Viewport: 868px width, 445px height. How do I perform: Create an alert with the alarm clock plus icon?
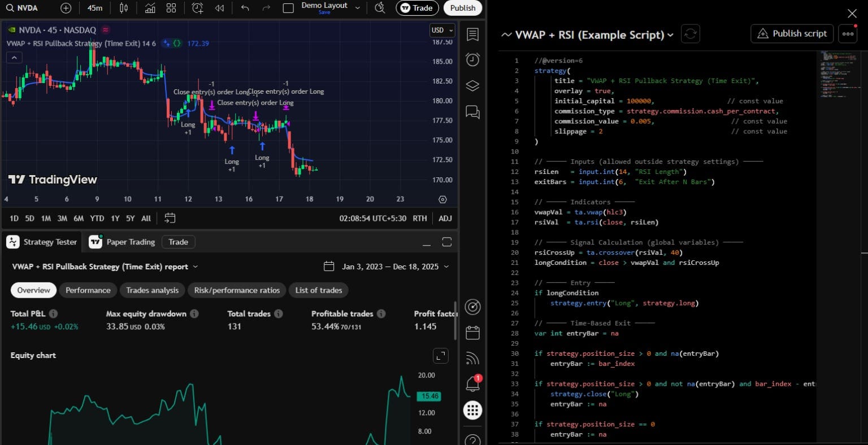click(x=197, y=8)
